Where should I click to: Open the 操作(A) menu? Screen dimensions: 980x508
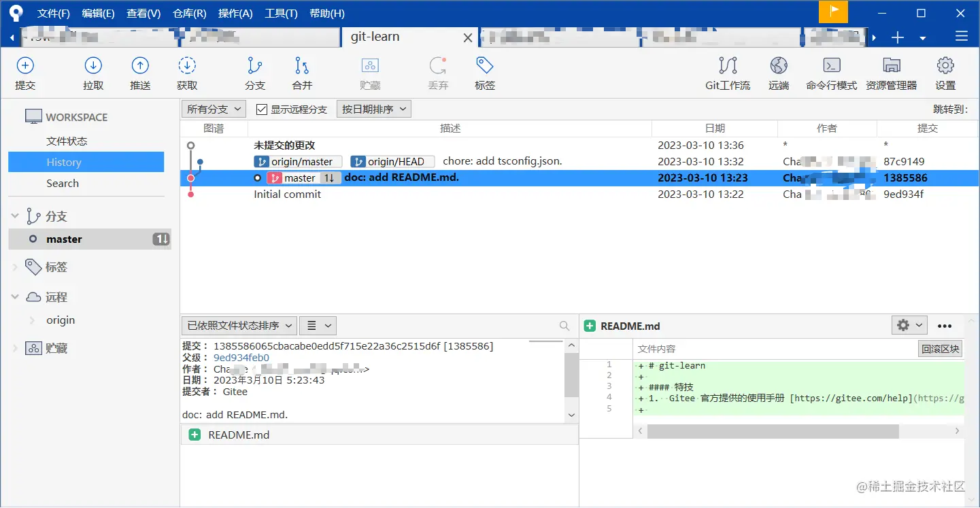tap(235, 13)
